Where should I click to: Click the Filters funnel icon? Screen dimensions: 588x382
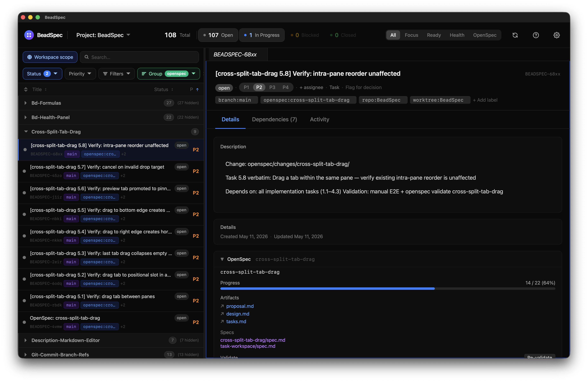[105, 74]
